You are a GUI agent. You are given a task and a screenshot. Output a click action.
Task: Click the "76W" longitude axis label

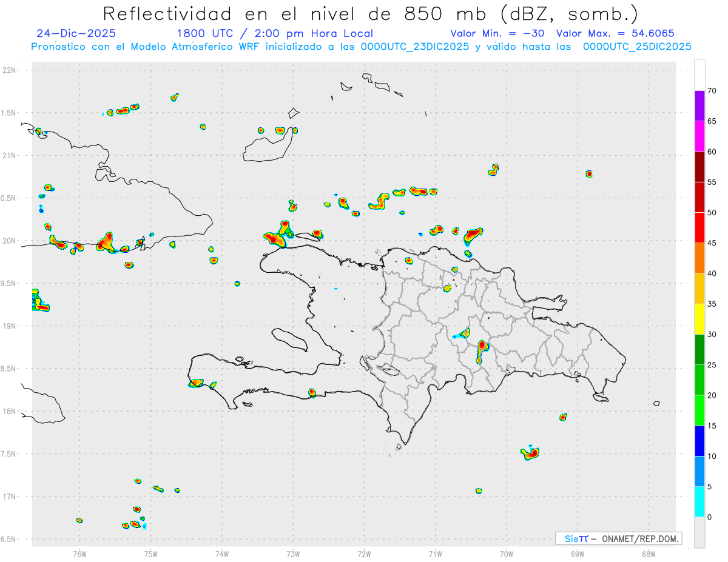coord(79,554)
